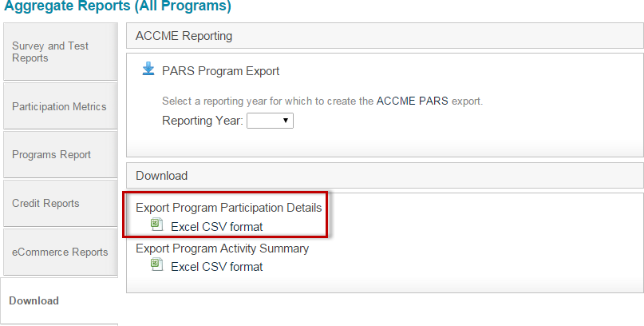This screenshot has width=644, height=326.
Task: Click the ACCME PARS text link
Action: (x=413, y=101)
